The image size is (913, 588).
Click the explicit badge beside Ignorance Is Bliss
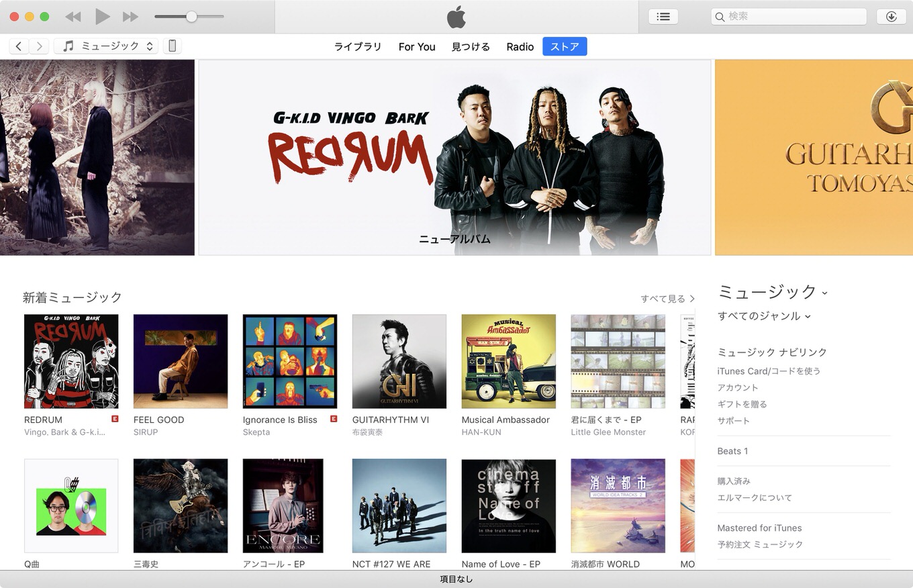(334, 419)
